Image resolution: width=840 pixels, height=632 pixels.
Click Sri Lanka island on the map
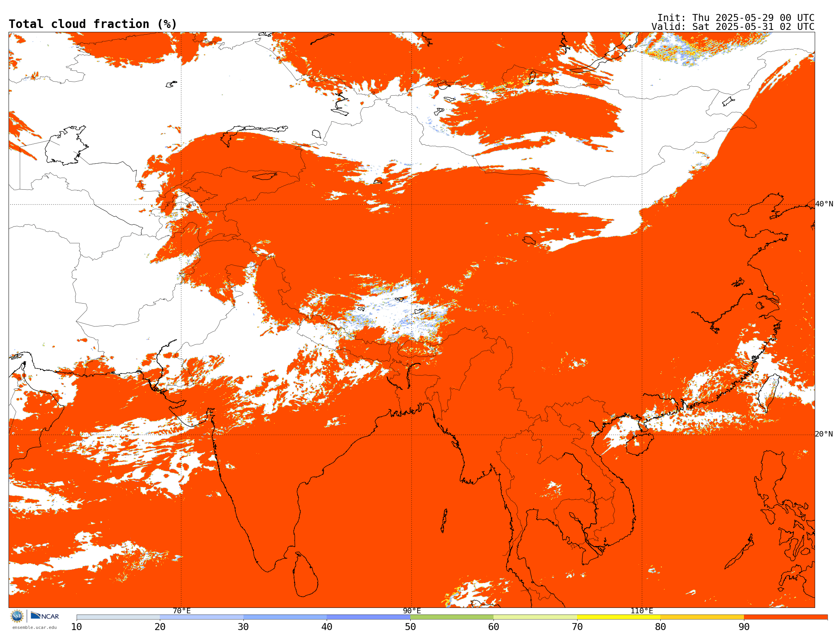305,575
